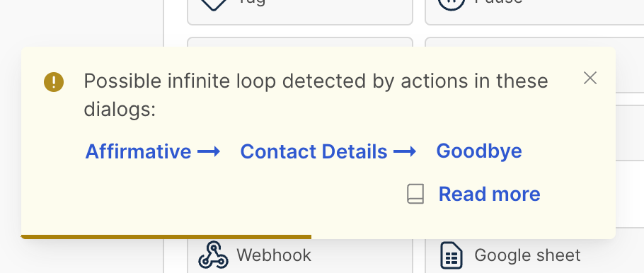Click the arrow after Affirmative
This screenshot has height=273, width=644.
coord(209,152)
